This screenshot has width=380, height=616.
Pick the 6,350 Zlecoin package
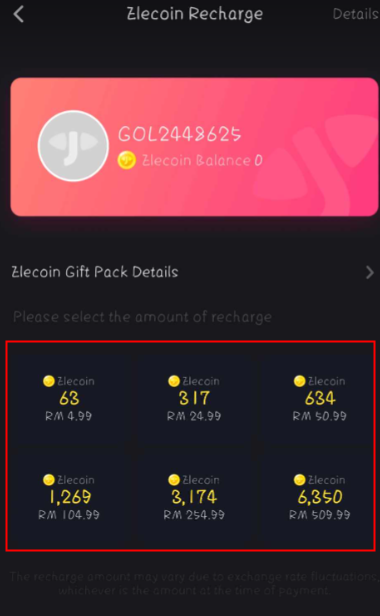point(319,497)
